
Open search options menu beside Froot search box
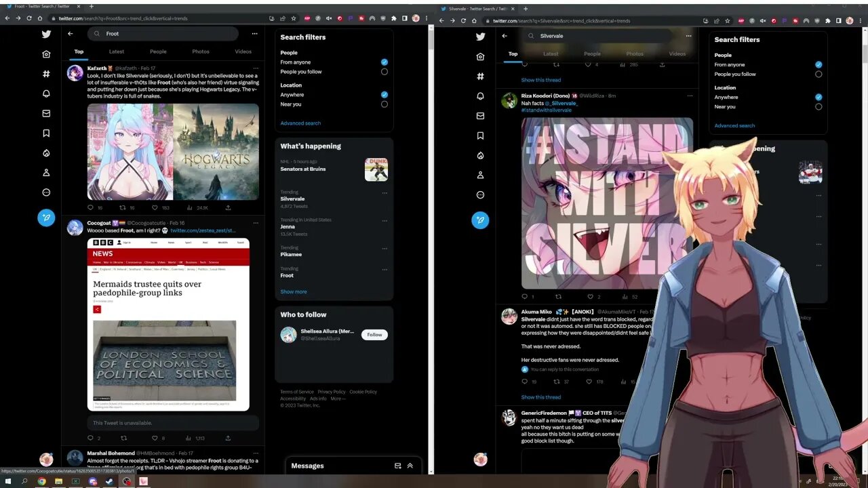coord(254,33)
